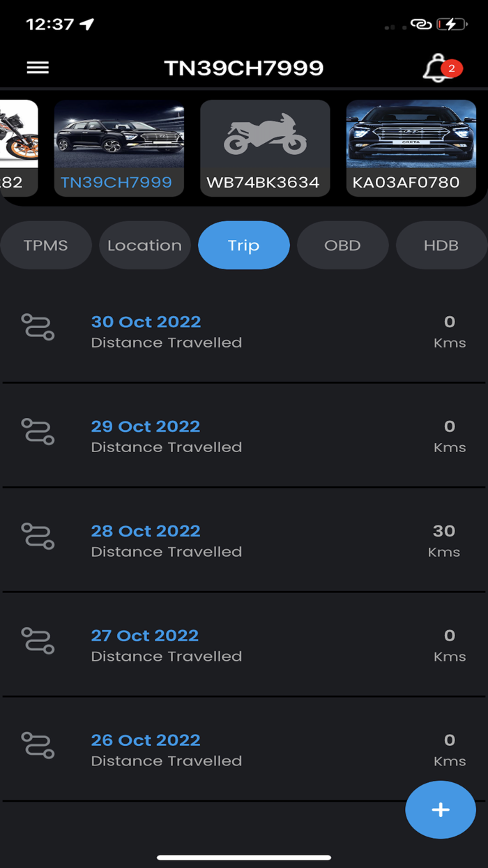
Task: Open the hamburger navigation menu
Action: (x=38, y=67)
